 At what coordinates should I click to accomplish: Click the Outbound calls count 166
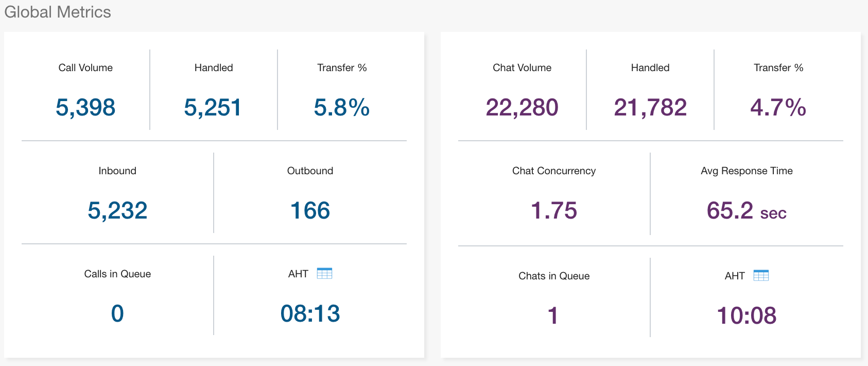coord(310,210)
